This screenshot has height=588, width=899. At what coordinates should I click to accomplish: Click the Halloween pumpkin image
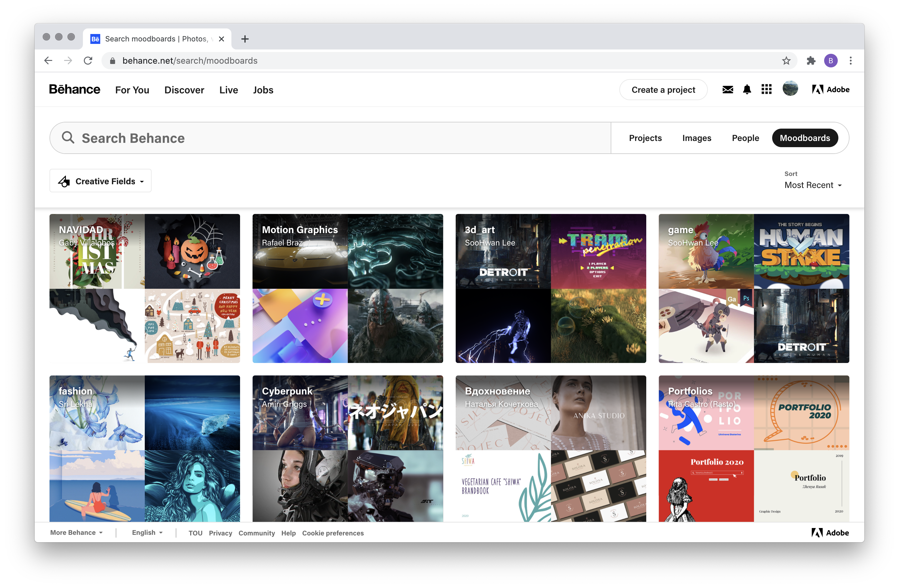coord(192,251)
